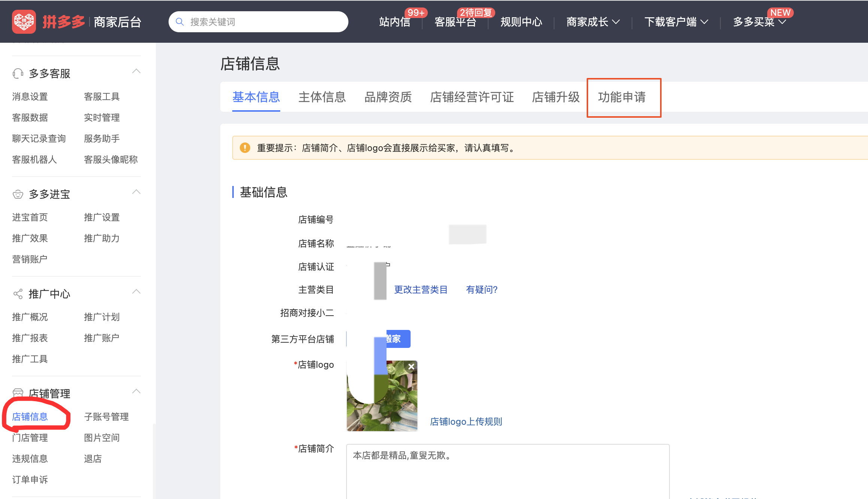Click the Pinduoduo logo icon
The height and width of the screenshot is (499, 868).
coord(24,21)
